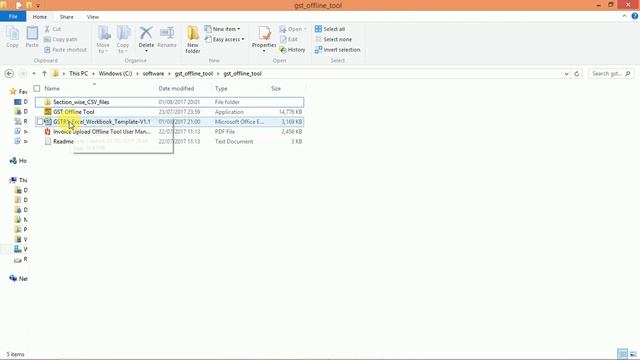Select GST Offline Tool application
This screenshot has height=360, width=640.
169,112
